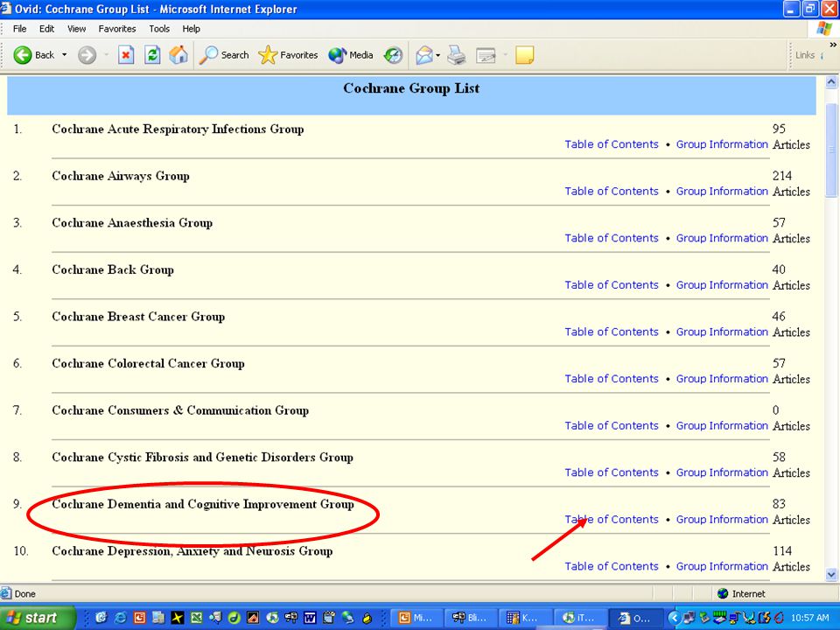Click the History toolbar icon
840x630 pixels.
pos(393,54)
